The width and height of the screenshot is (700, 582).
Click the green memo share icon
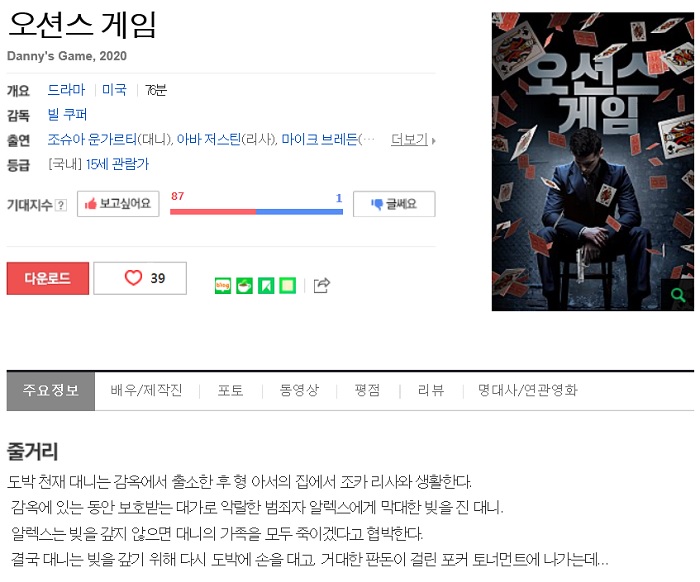click(288, 285)
